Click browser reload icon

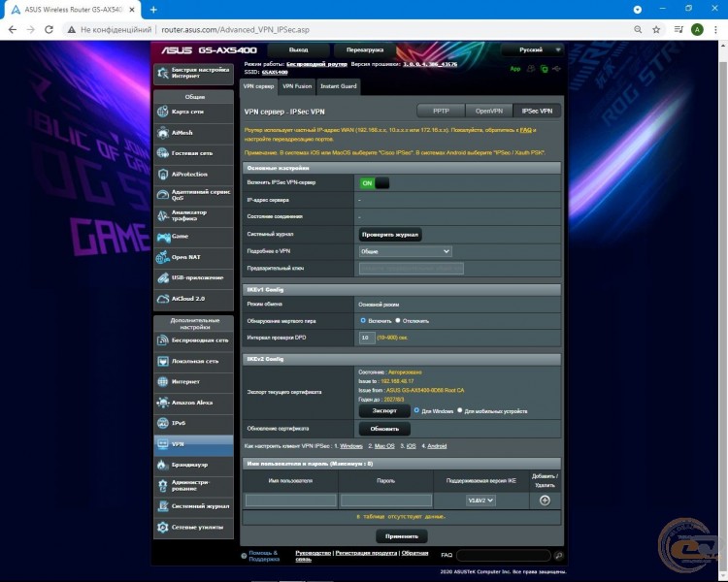(x=49, y=30)
